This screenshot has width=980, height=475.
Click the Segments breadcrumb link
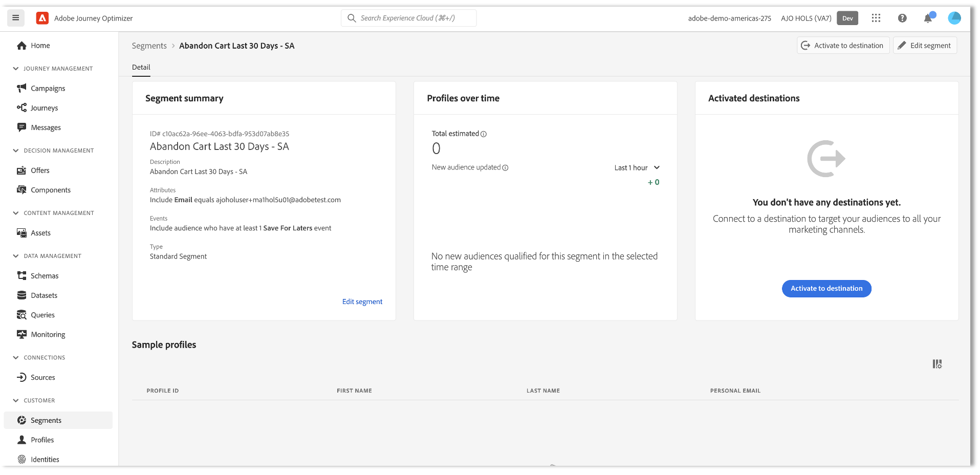(x=149, y=46)
